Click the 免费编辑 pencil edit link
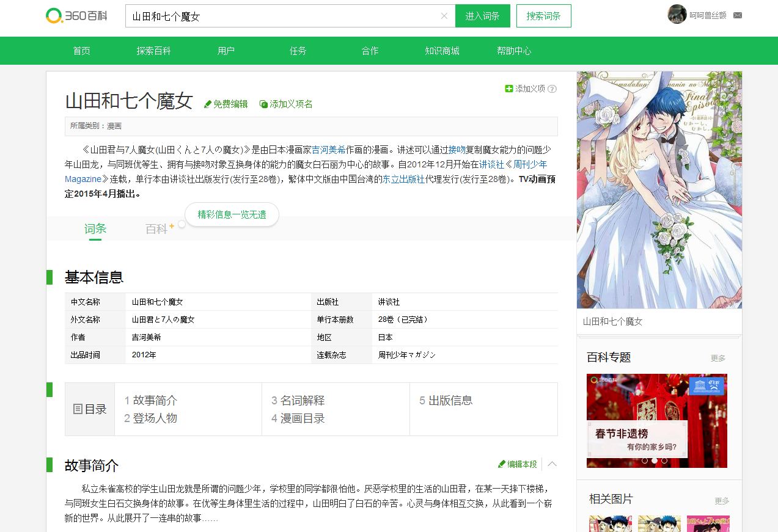 (226, 104)
